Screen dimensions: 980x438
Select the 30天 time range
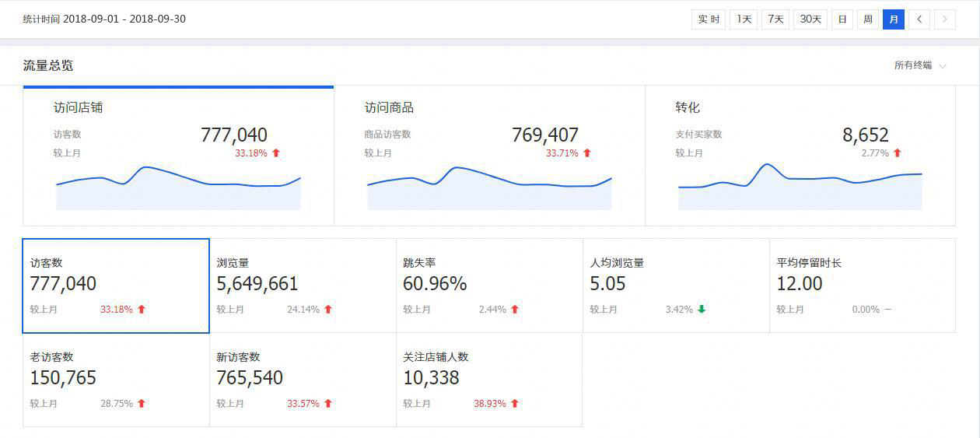pyautogui.click(x=810, y=19)
